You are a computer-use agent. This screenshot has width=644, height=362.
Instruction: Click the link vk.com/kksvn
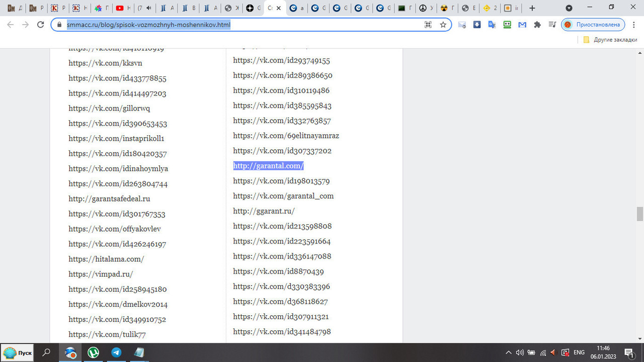(x=105, y=63)
